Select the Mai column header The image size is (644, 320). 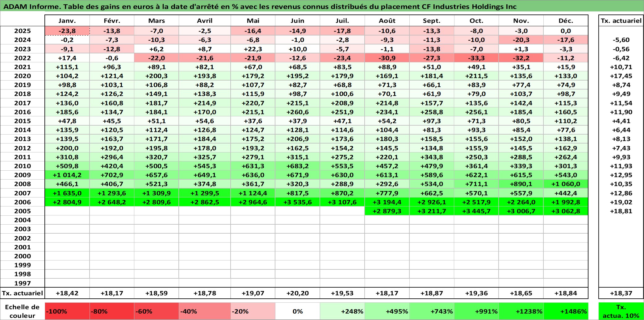(253, 21)
